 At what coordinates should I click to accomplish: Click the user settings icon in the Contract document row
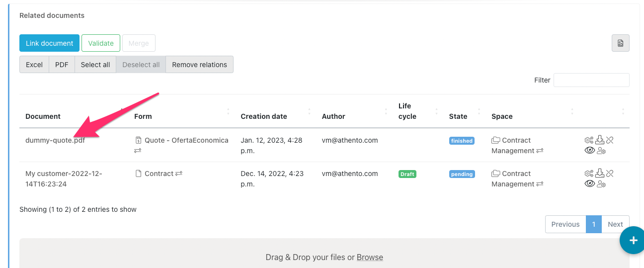click(601, 184)
